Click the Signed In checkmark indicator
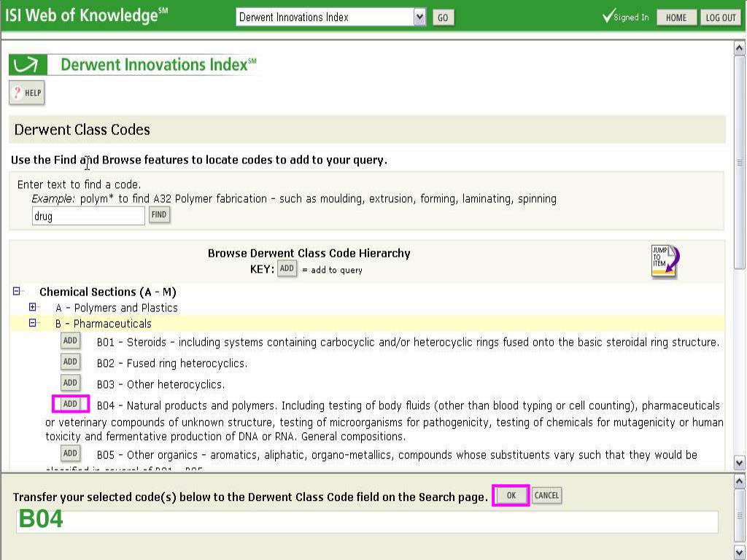 coord(625,17)
